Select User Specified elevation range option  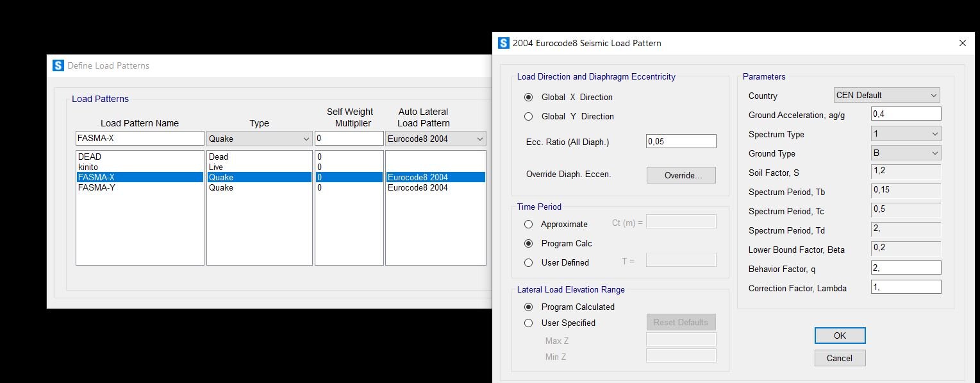click(x=529, y=323)
